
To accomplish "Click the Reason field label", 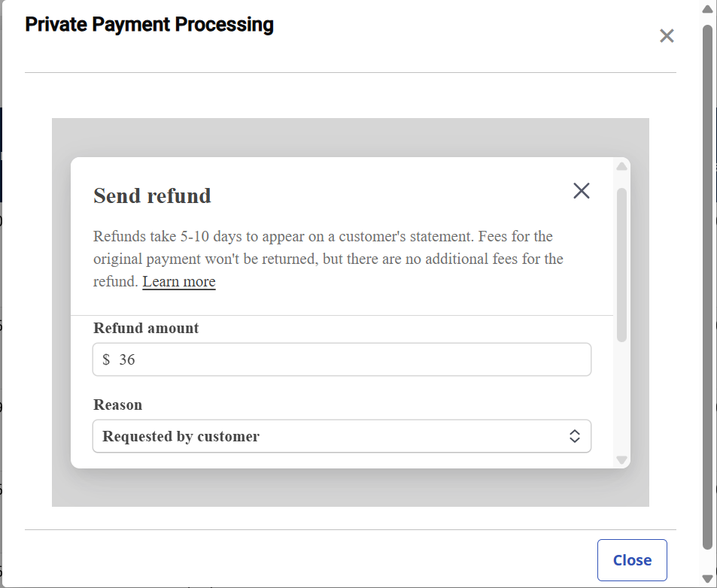I will pyautogui.click(x=117, y=405).
